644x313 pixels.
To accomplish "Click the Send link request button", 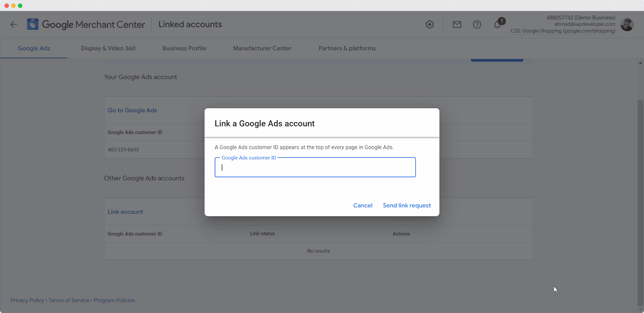I will click(x=407, y=205).
